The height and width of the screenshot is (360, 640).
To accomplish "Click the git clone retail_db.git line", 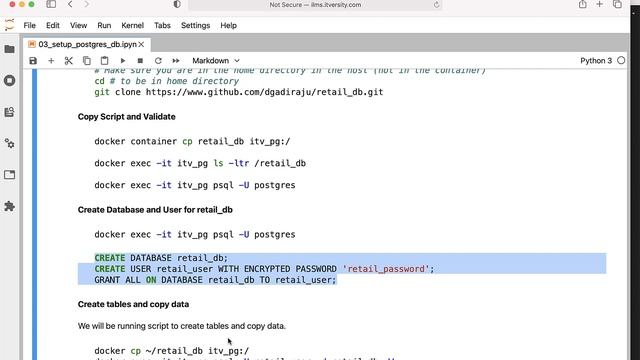I will 239,92.
